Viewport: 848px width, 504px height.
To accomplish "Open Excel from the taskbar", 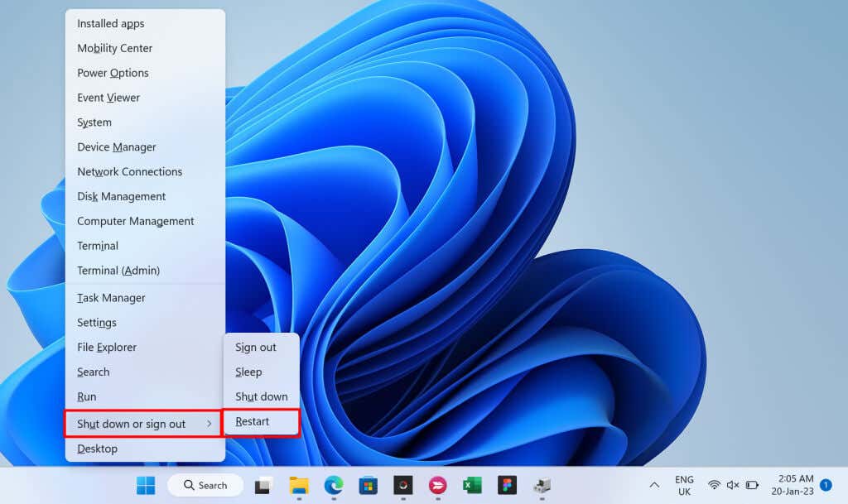I will point(472,485).
